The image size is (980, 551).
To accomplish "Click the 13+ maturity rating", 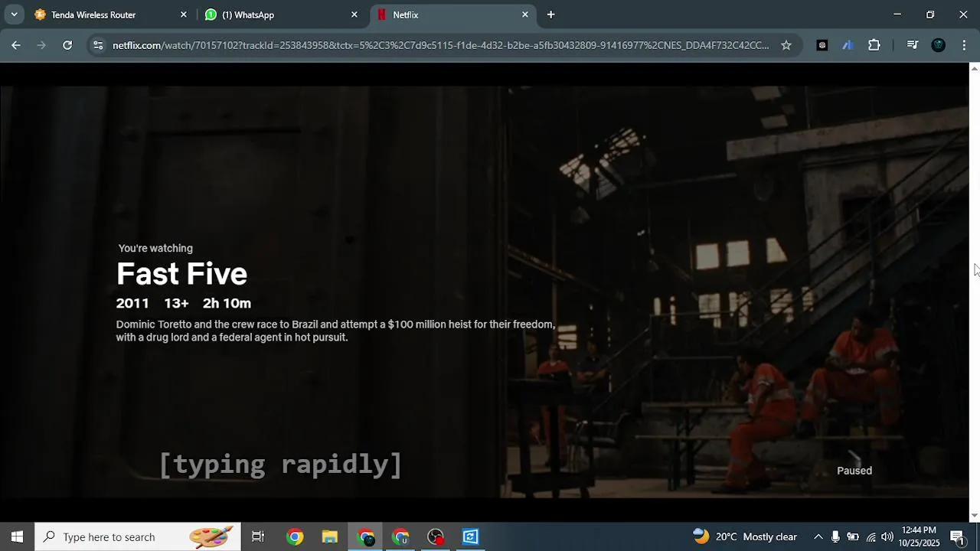I will point(176,303).
